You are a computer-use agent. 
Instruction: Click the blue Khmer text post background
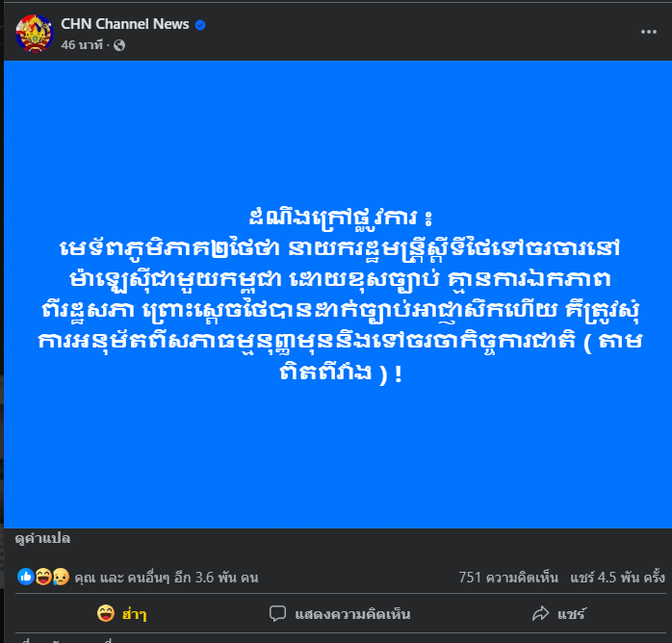337,295
